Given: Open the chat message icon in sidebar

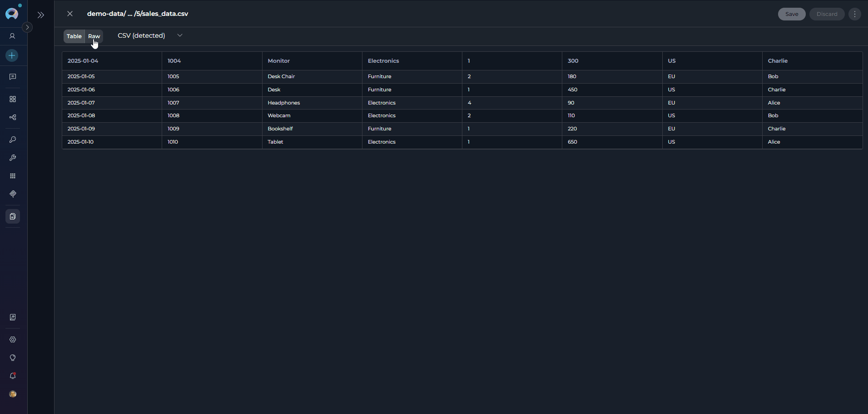Looking at the screenshot, I should pyautogui.click(x=13, y=77).
